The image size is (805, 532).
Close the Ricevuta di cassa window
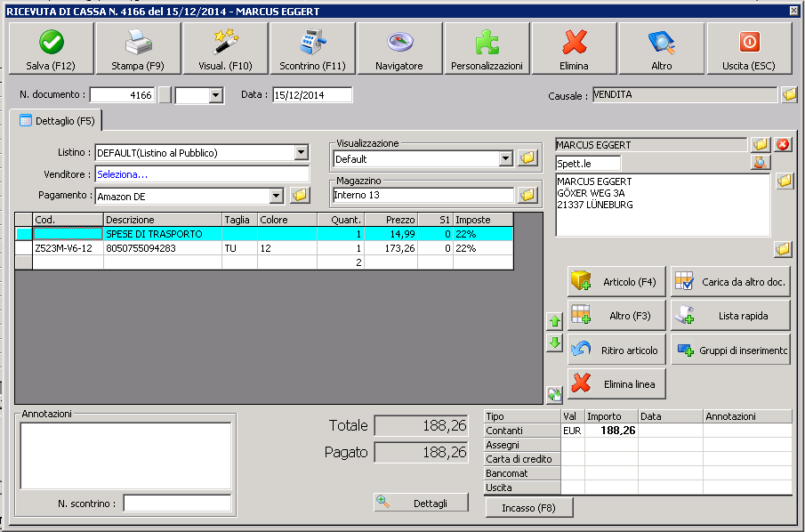click(793, 11)
